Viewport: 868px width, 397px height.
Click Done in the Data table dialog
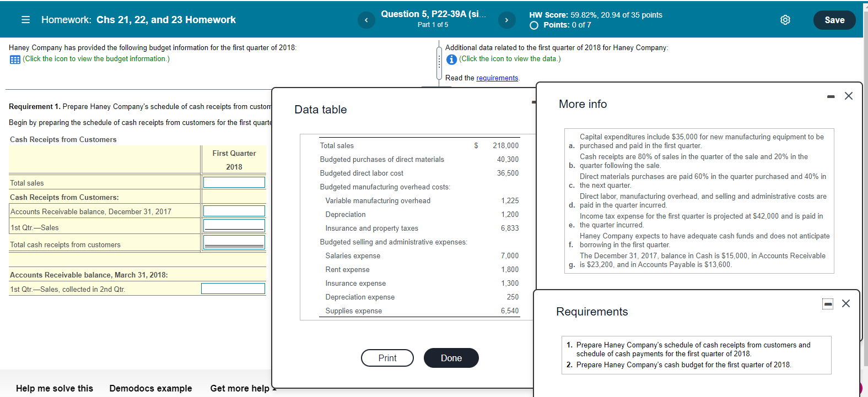tap(451, 358)
